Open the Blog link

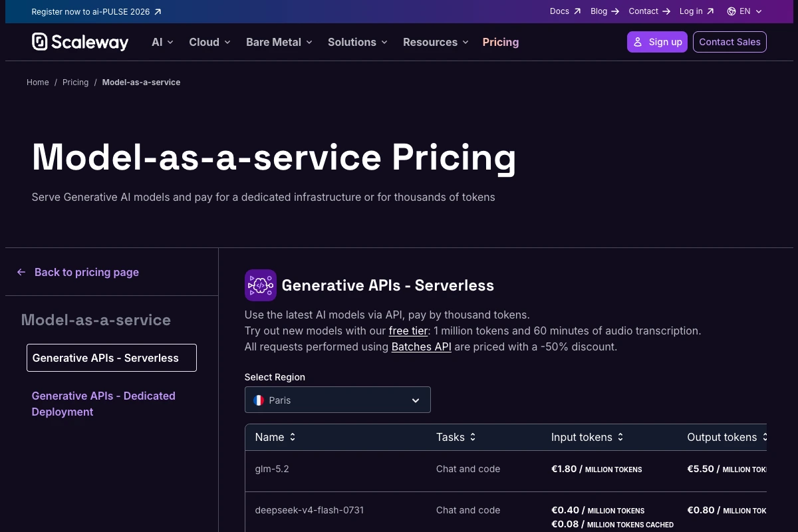pyautogui.click(x=604, y=11)
